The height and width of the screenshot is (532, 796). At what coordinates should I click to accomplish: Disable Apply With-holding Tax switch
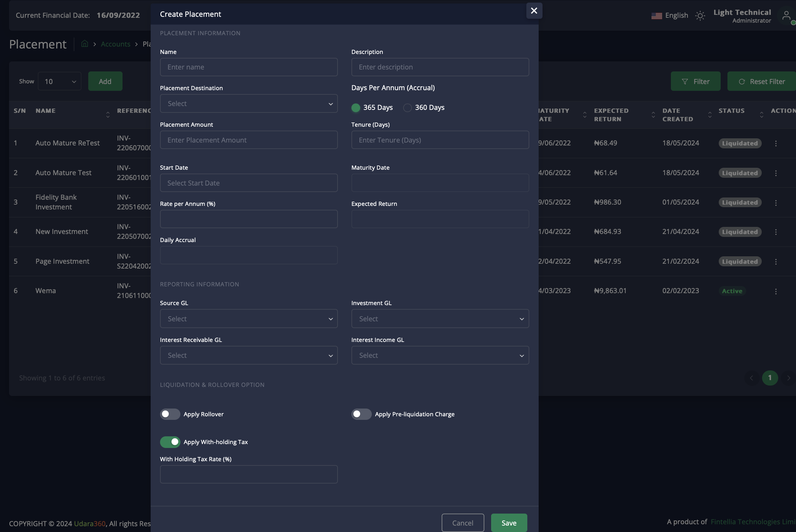click(x=170, y=442)
